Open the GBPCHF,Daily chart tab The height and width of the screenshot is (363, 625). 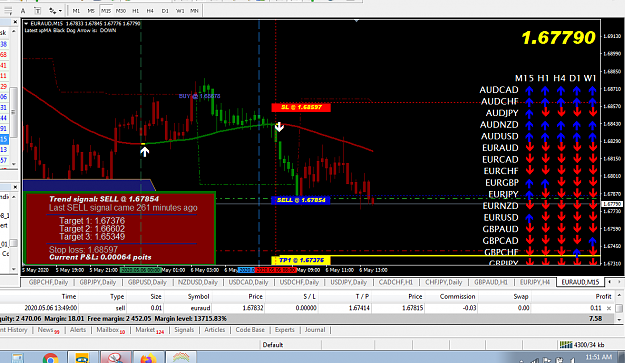[48, 282]
